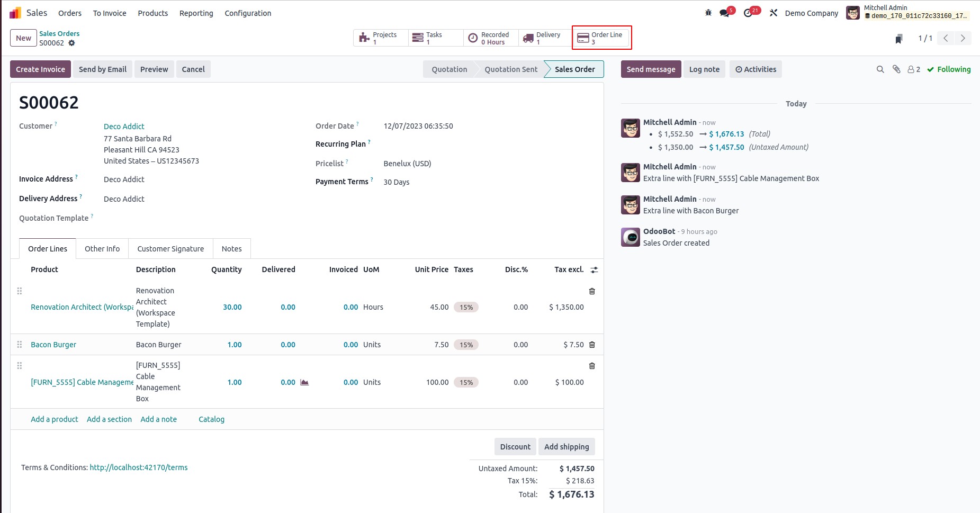Open the Reporting menu
Screen dimensions: 980x513
196,13
